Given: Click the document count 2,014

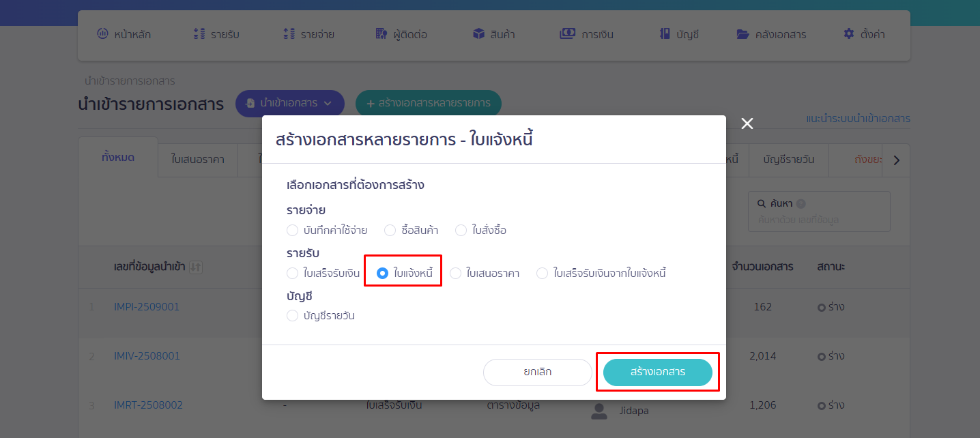Looking at the screenshot, I should click(x=763, y=356).
